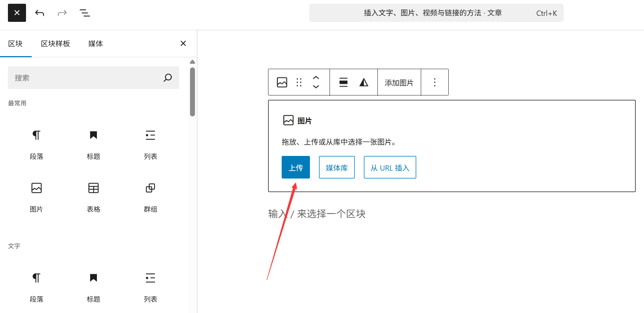Viewport: 644px width, 313px height.
Task: Insert the 图片 block from inserter
Action: click(37, 198)
